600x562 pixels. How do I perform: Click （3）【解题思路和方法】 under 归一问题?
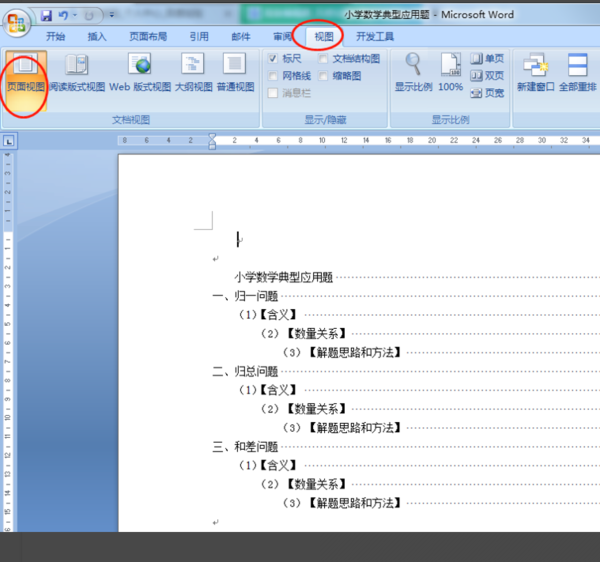pyautogui.click(x=341, y=352)
